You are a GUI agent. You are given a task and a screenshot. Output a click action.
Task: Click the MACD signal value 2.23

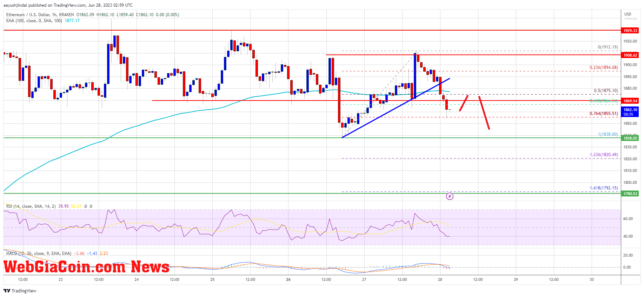(x=104, y=253)
